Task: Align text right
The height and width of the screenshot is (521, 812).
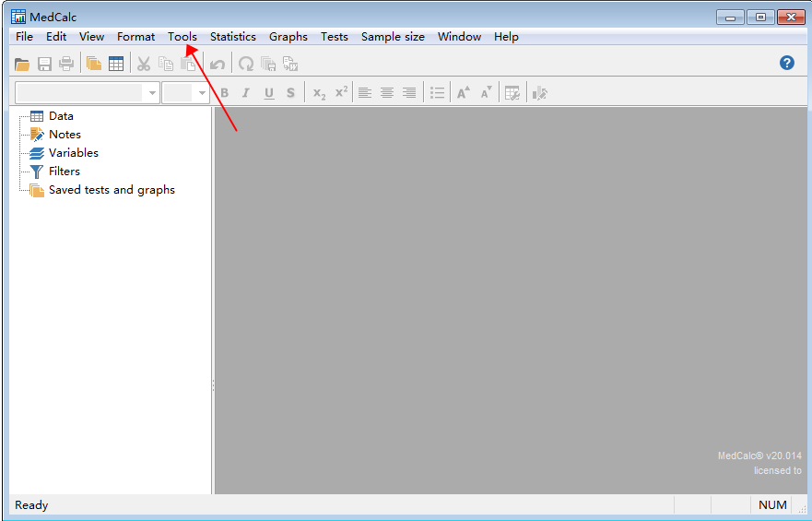Action: click(409, 93)
